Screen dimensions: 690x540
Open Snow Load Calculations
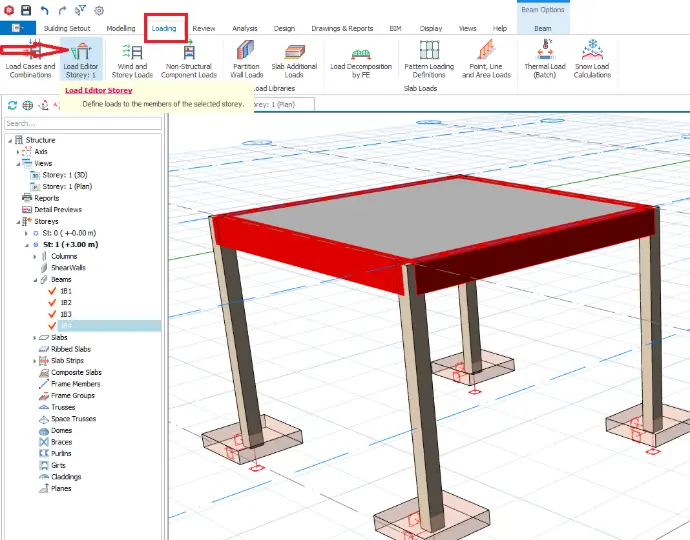point(592,59)
